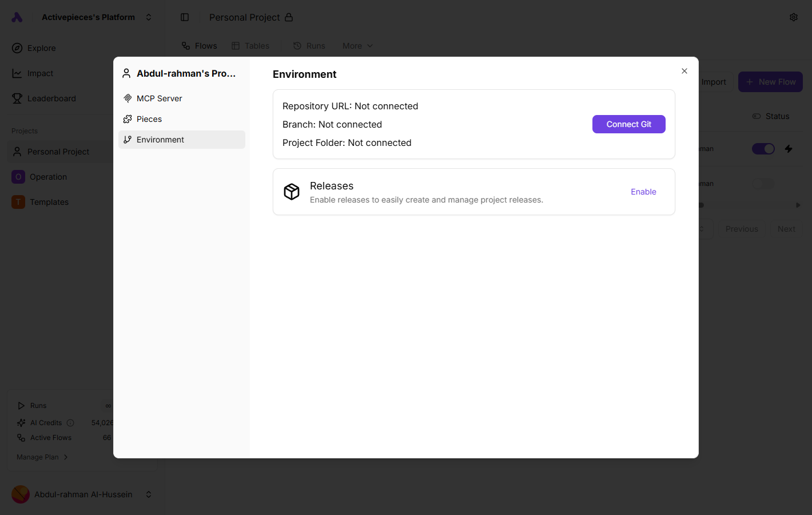Enable the second flow's status toggle
The height and width of the screenshot is (515, 812).
pos(763,183)
